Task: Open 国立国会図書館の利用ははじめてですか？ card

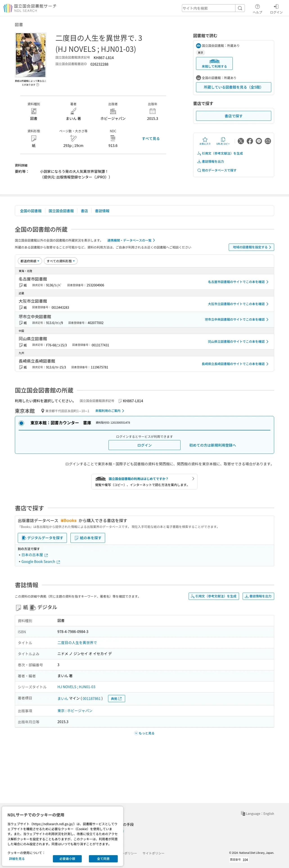Action: point(144,482)
